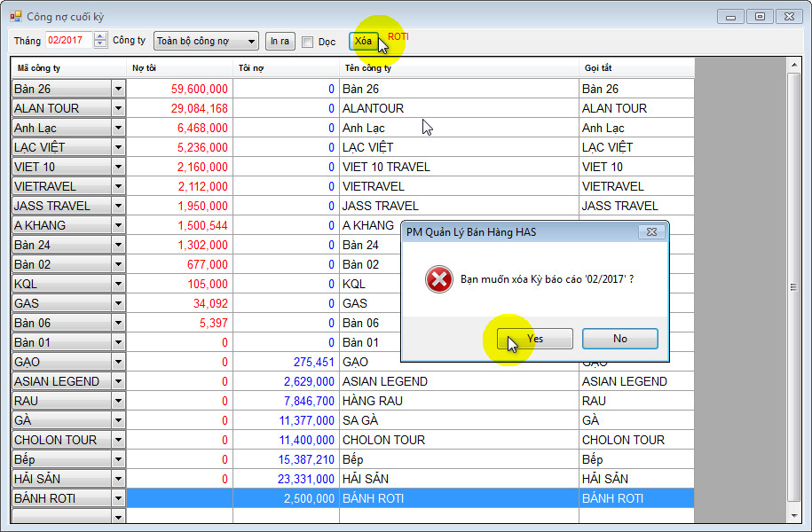Open the KQL company code dropdown
The width and height of the screenshot is (812, 532).
tap(118, 284)
